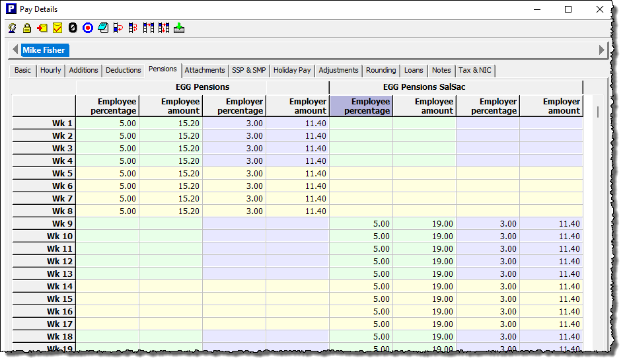Viewport: 625px width, 364px height.
Task: Click the two-column copy right and down icon
Action: click(163, 28)
